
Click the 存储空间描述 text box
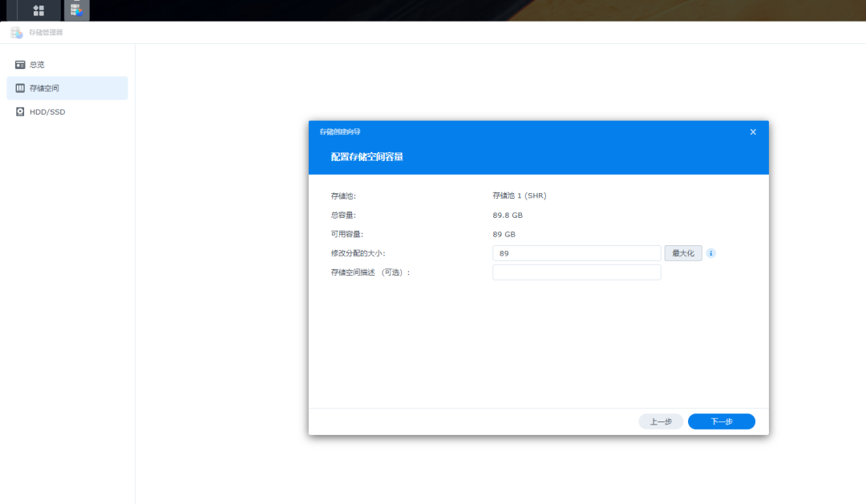pos(577,272)
